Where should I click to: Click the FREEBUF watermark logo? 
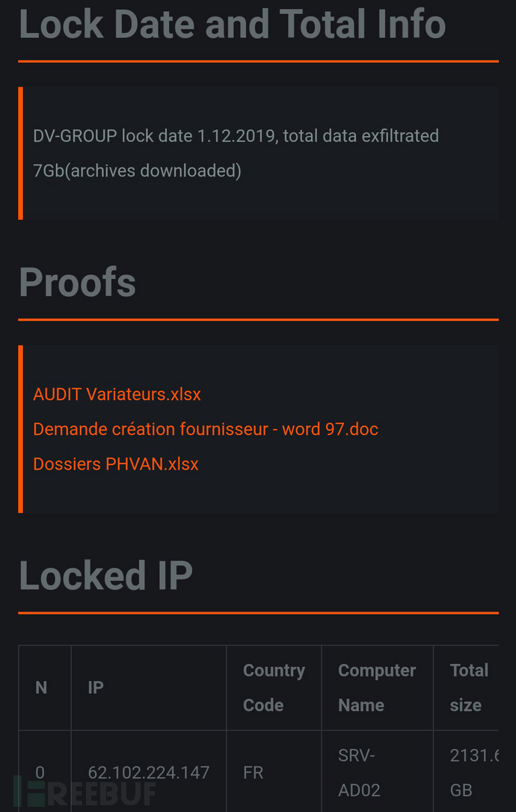pos(85,791)
